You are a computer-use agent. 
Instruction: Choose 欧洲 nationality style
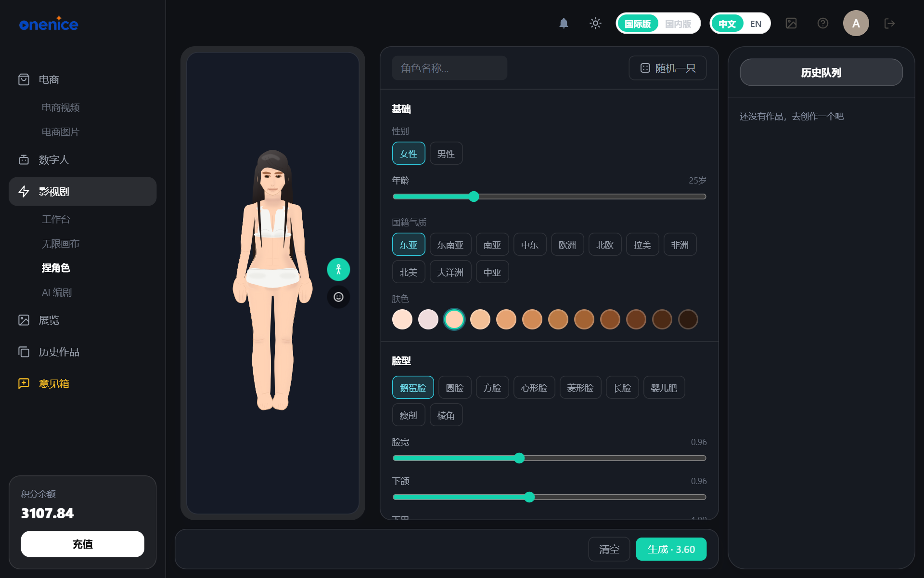tap(567, 245)
